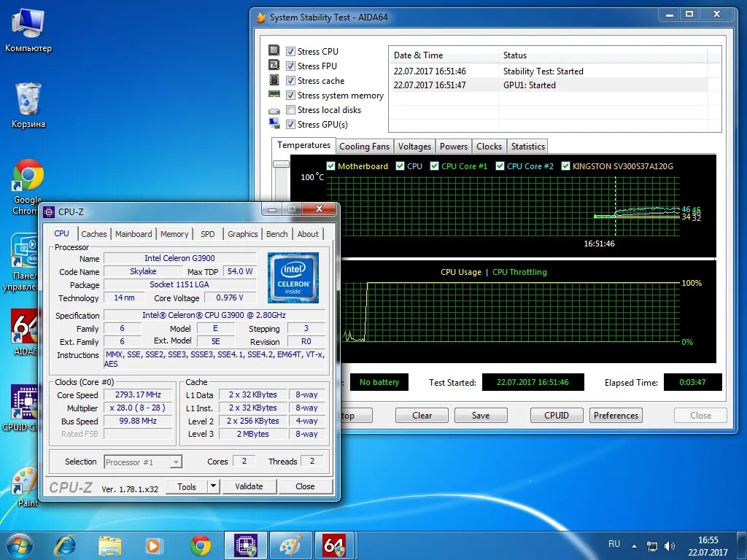747x560 pixels.
Task: Open the Statistics tab
Action: pos(528,147)
